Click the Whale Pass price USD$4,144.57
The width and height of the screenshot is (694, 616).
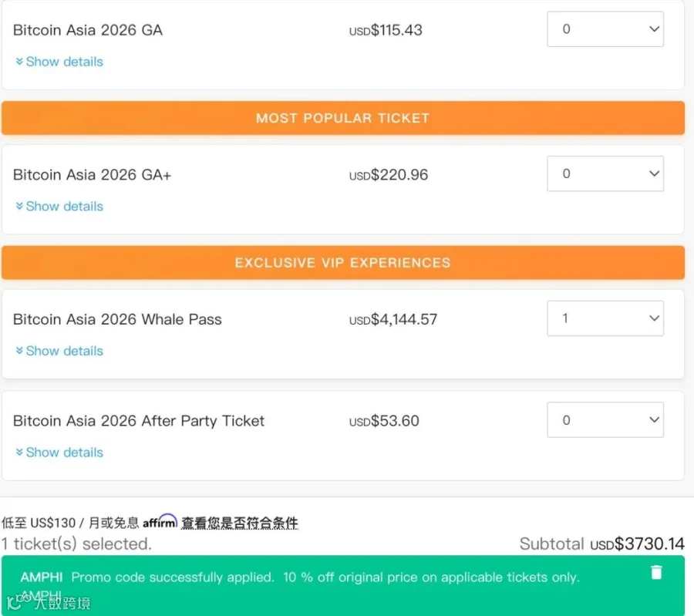[x=393, y=319]
